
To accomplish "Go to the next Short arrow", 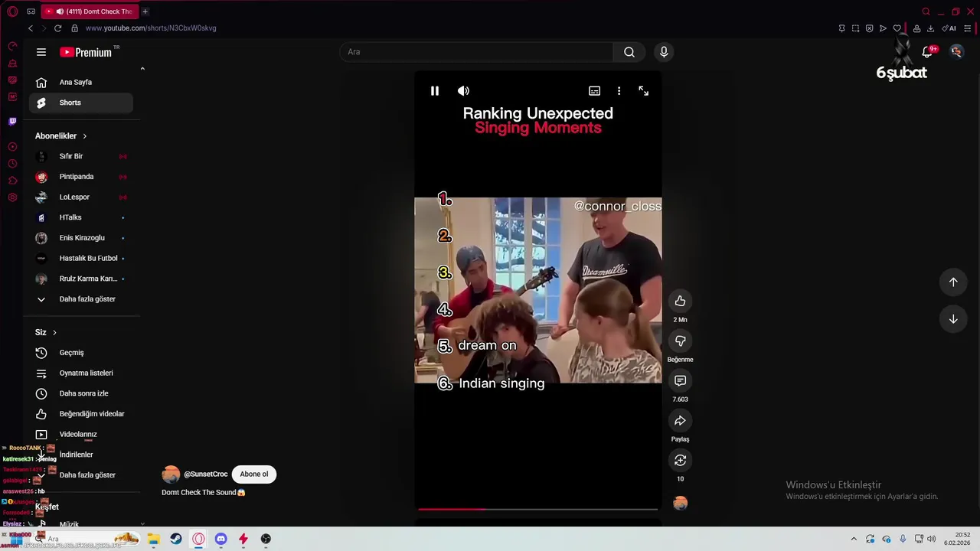I will pyautogui.click(x=953, y=319).
